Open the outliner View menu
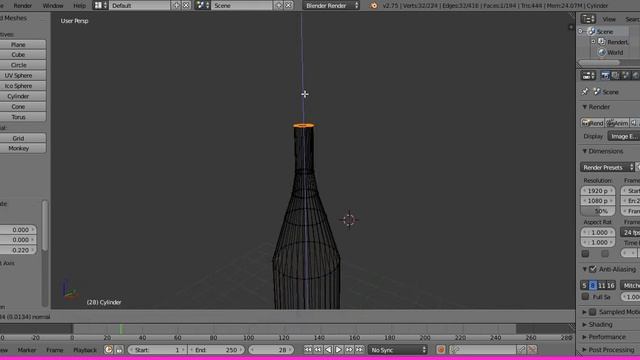Viewport: 640px width, 360px height. pos(609,19)
